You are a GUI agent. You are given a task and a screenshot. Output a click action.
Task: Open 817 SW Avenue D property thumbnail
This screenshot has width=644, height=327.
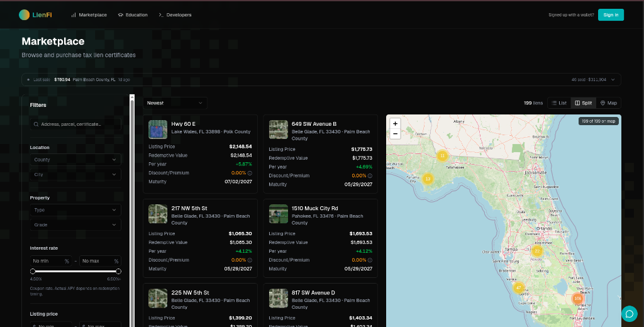point(278,298)
